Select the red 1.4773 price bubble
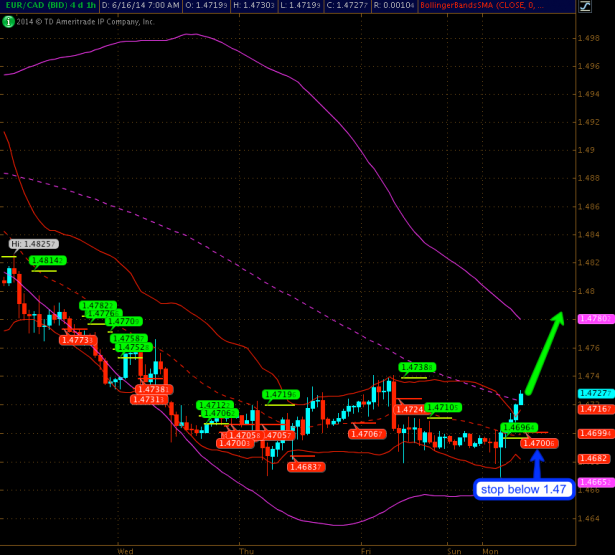Viewport: 615px width, 555px height. [78, 340]
